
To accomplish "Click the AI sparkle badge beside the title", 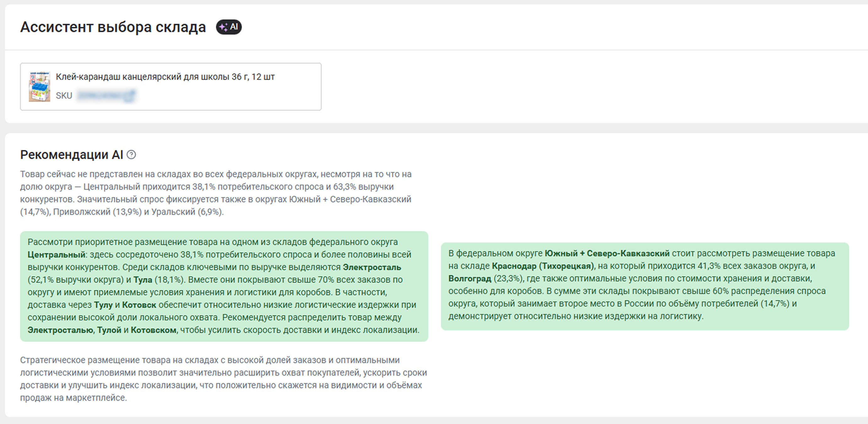I will 229,27.
